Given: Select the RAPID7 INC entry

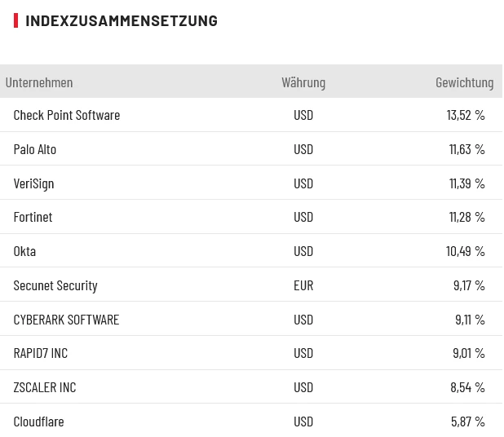Looking at the screenshot, I should pos(41,353).
